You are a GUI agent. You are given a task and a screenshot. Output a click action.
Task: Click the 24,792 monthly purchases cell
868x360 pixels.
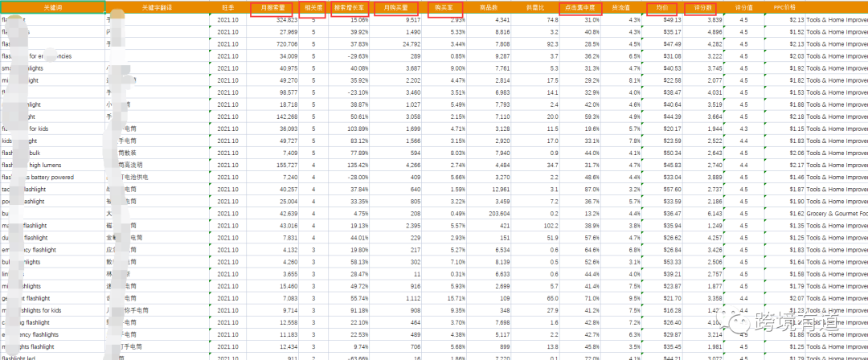pos(397,44)
